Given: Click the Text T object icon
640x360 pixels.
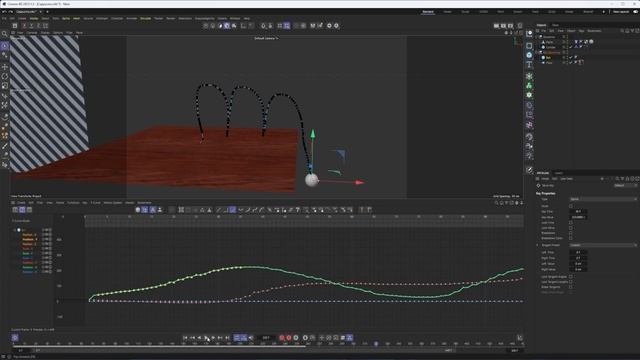Looking at the screenshot, I should point(529,65).
